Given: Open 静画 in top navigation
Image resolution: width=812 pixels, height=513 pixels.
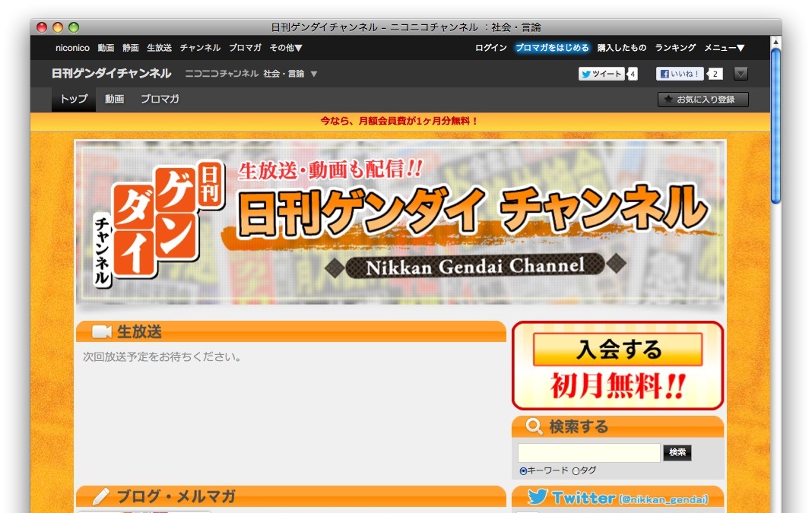Looking at the screenshot, I should coord(131,48).
